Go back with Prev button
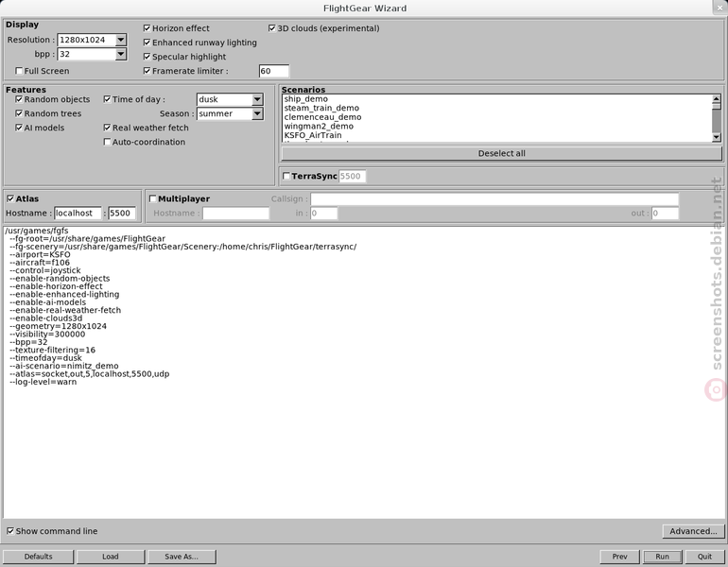 point(620,557)
